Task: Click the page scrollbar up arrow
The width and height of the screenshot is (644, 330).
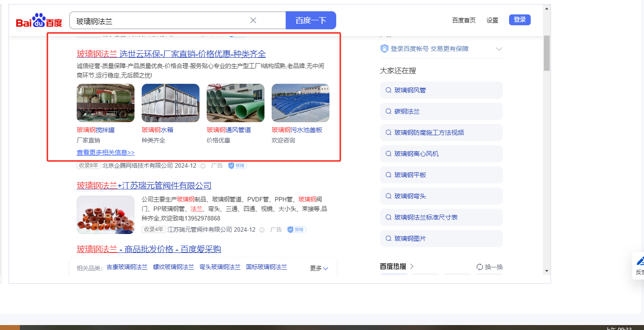Action: (547, 9)
